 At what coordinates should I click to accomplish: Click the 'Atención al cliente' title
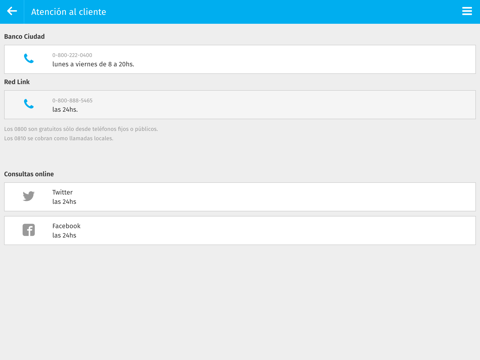coord(69,12)
